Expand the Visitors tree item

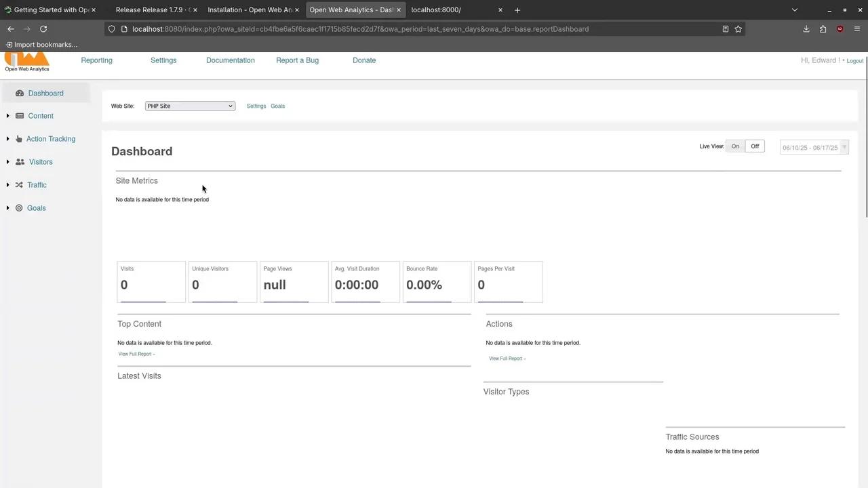[7, 161]
